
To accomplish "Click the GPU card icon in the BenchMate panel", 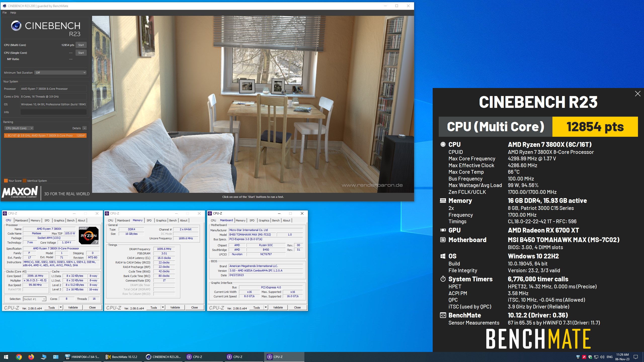I will [x=443, y=230].
